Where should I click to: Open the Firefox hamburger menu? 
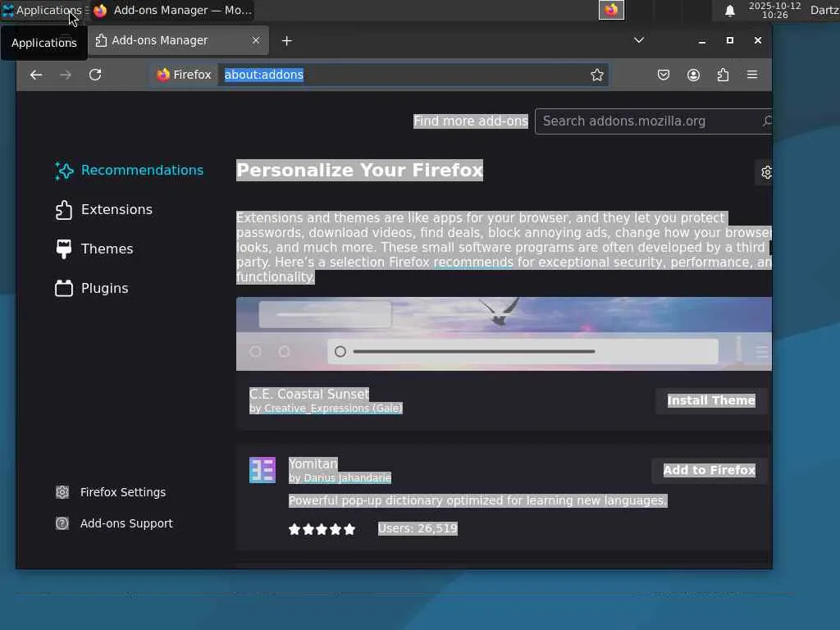tap(752, 75)
